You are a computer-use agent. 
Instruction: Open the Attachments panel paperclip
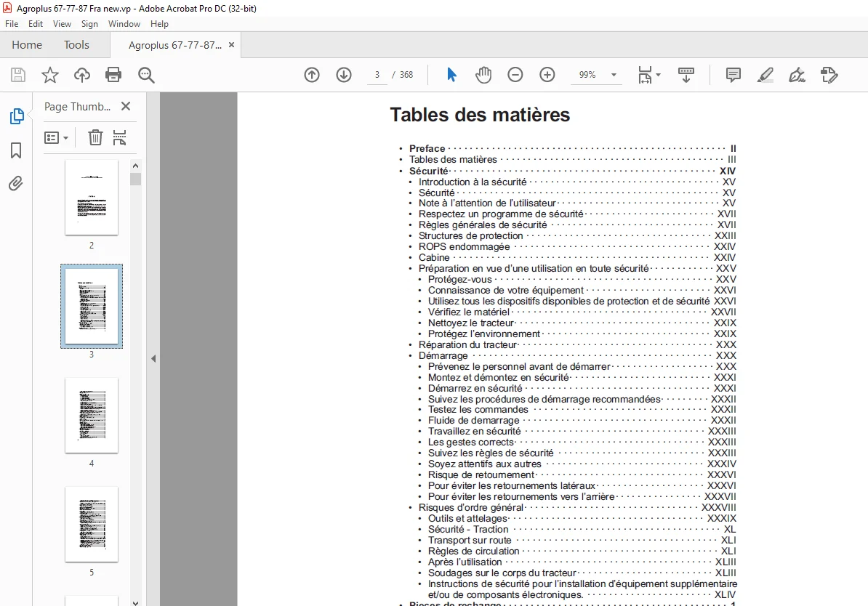pos(16,183)
